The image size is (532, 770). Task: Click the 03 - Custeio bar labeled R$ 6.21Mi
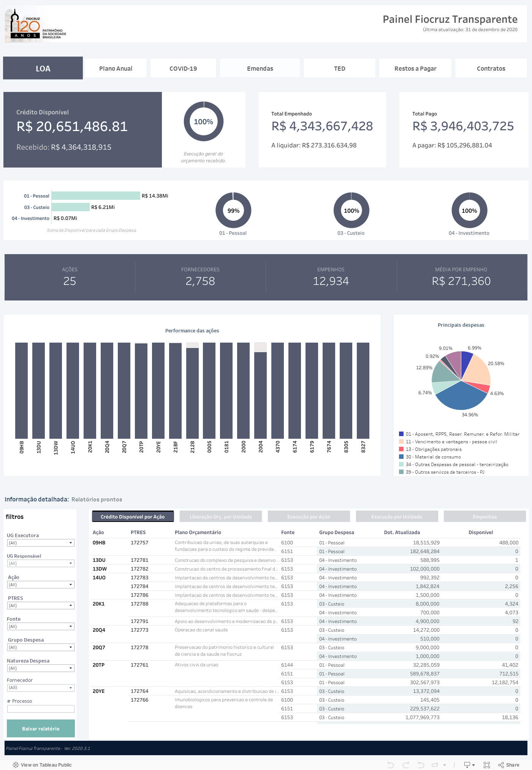(71, 207)
